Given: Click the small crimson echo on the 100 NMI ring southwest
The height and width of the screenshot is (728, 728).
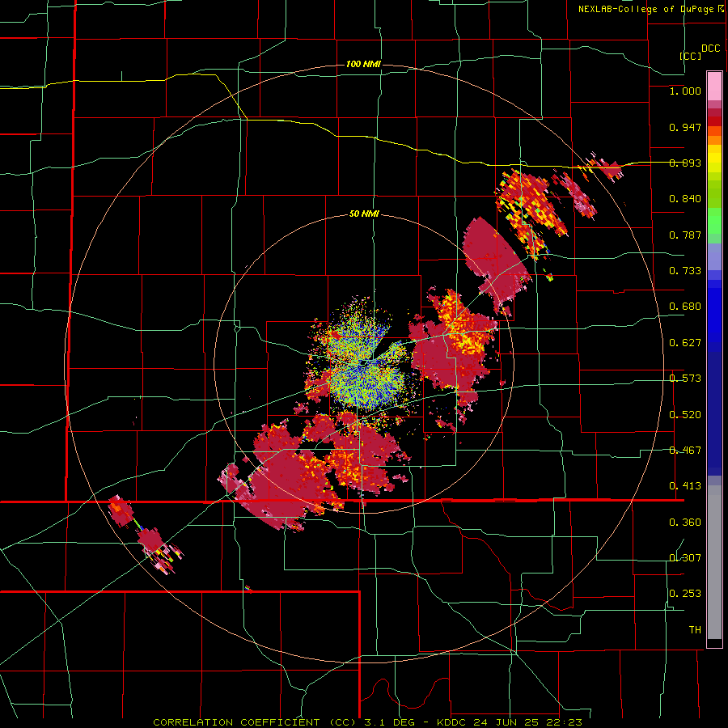Looking at the screenshot, I should pyautogui.click(x=120, y=510).
